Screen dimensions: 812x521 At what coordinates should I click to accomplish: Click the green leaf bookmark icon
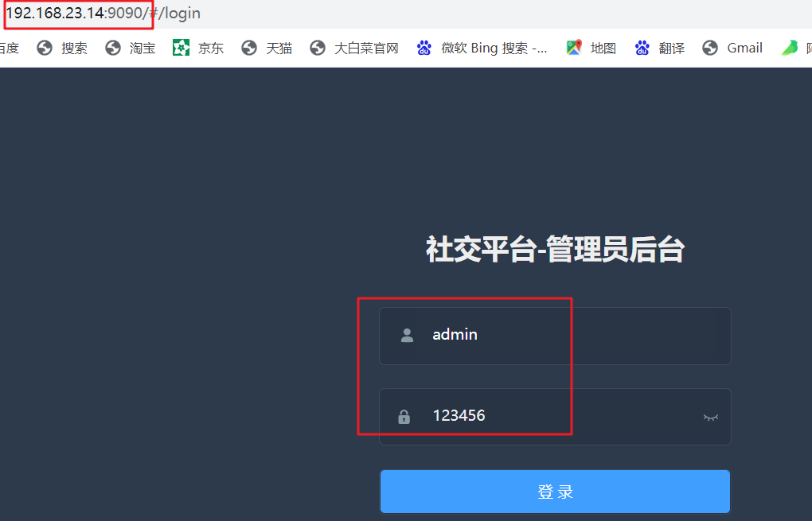pyautogui.click(x=789, y=48)
